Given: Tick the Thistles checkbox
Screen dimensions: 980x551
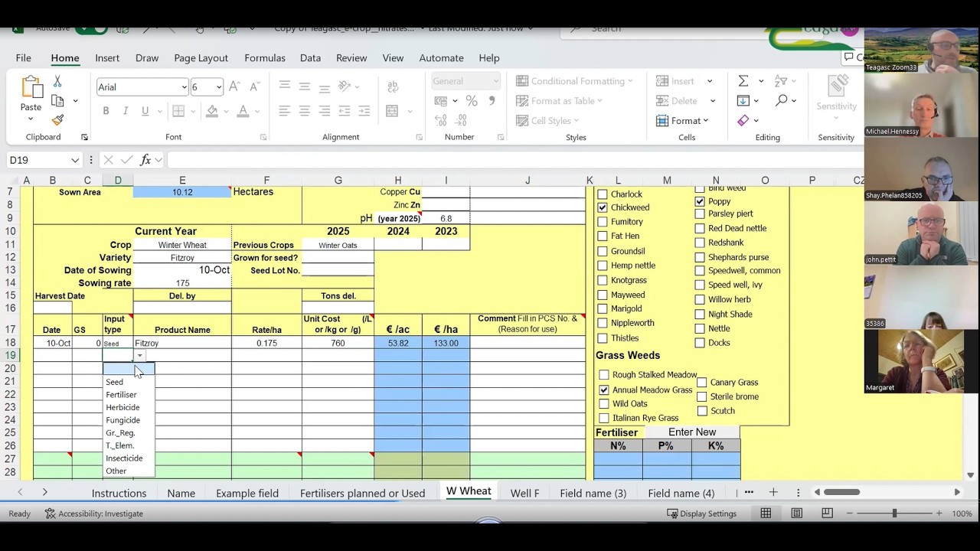Looking at the screenshot, I should click(603, 337).
